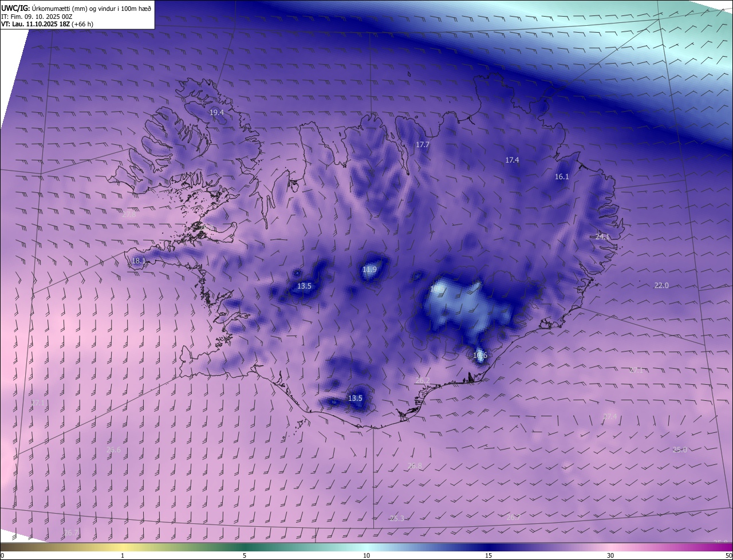Click the 17.7 value in north Iceland
Image resolution: width=733 pixels, height=560 pixels.
(423, 145)
